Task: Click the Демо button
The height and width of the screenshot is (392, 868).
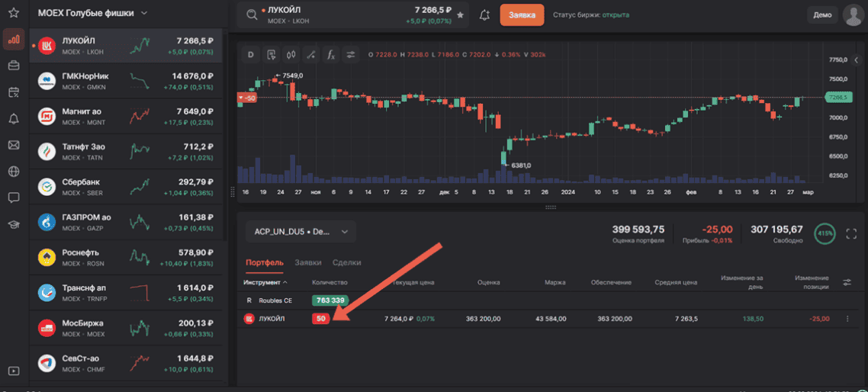Action: tap(822, 15)
